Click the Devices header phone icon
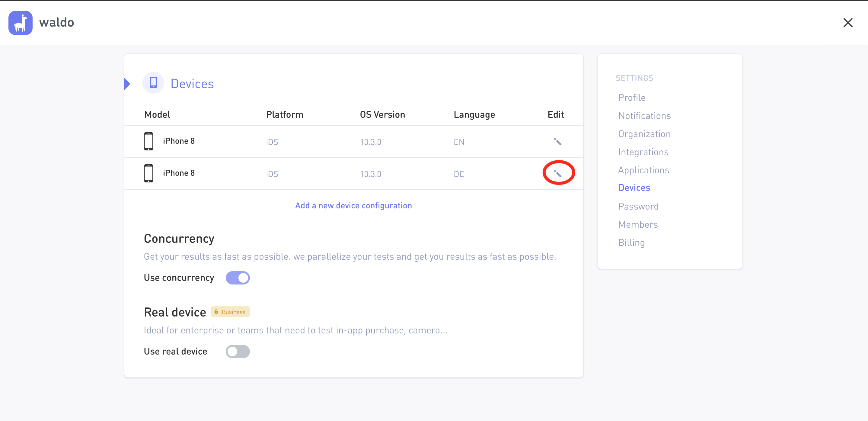 pos(153,83)
